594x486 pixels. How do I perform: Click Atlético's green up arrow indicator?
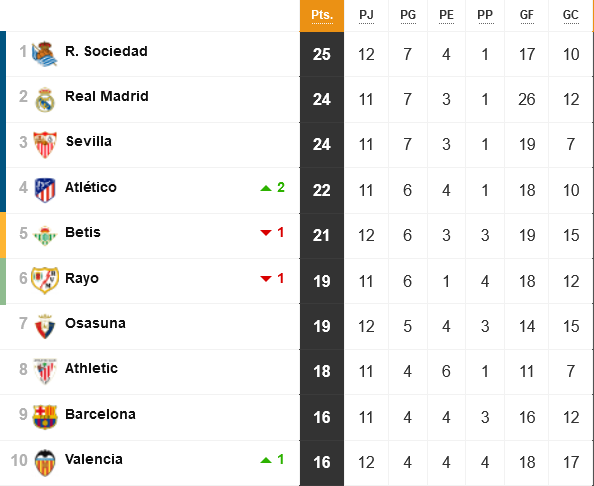(x=266, y=188)
